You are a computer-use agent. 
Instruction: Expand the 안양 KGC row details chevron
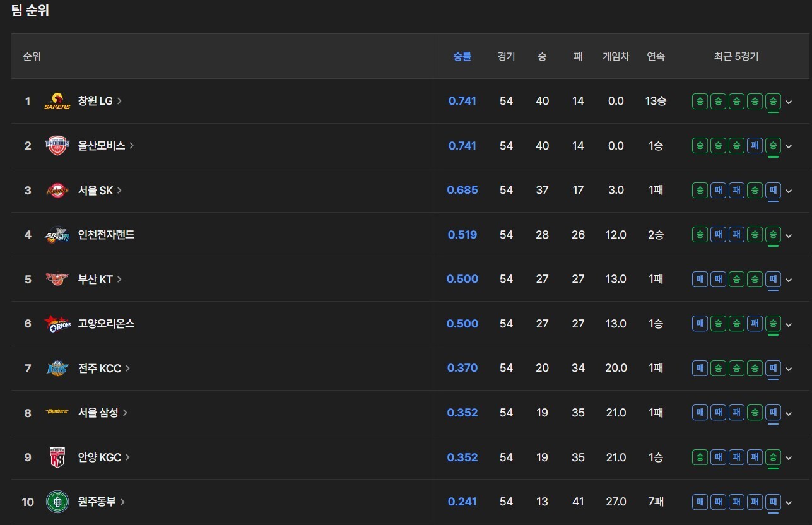(789, 458)
